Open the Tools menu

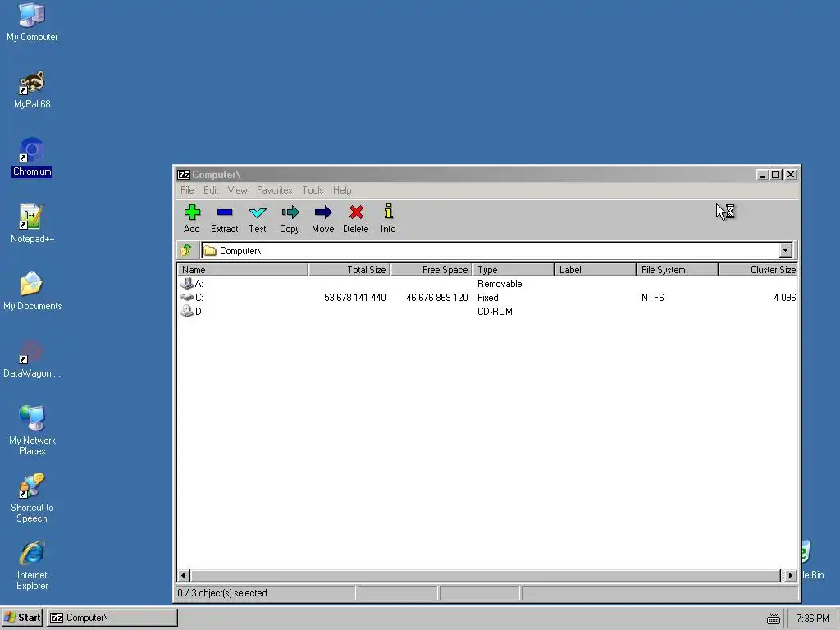pos(313,190)
